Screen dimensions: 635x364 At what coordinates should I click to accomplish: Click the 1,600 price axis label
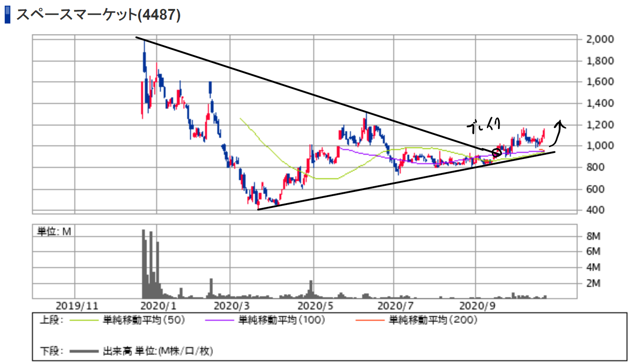pyautogui.click(x=600, y=82)
